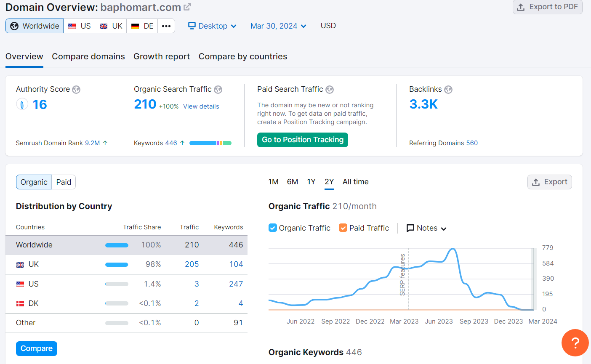The width and height of the screenshot is (591, 364).
Task: Expand the ellipsis menu for more countries
Action: coord(166,26)
